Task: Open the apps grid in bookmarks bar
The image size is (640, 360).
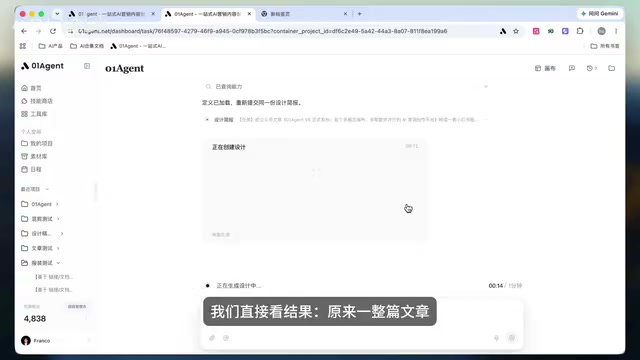Action: [23, 46]
